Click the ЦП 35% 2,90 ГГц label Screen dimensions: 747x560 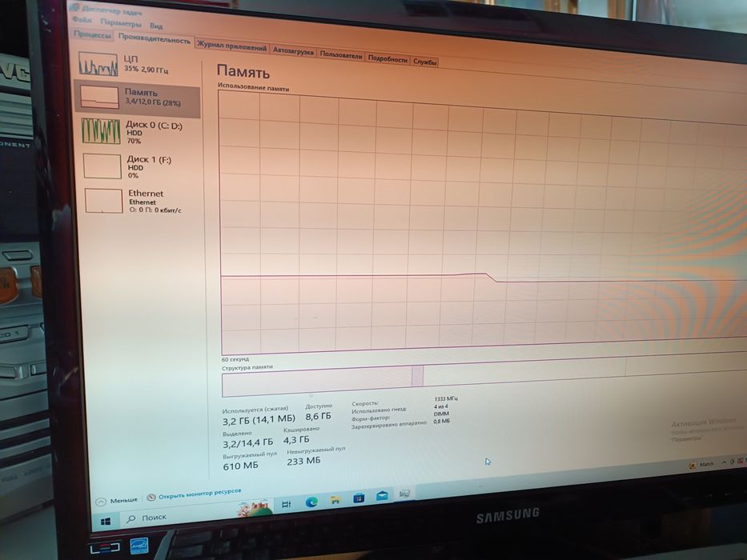pyautogui.click(x=146, y=64)
